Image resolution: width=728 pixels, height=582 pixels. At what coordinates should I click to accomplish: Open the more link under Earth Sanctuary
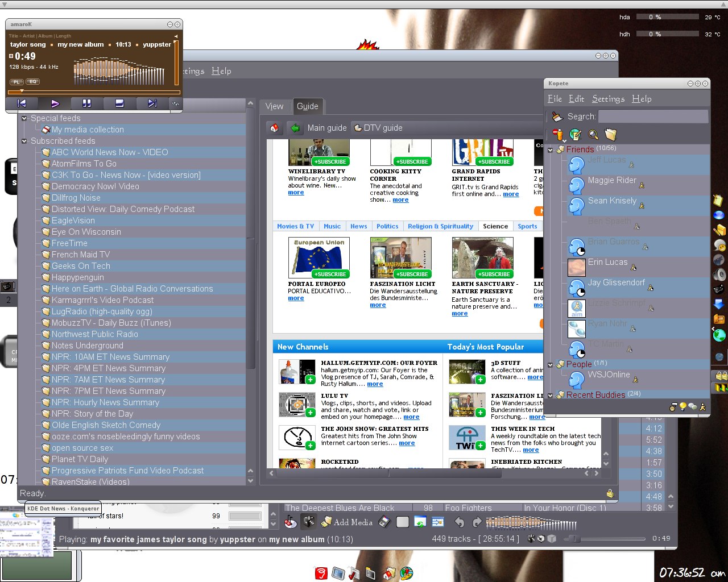pos(460,313)
